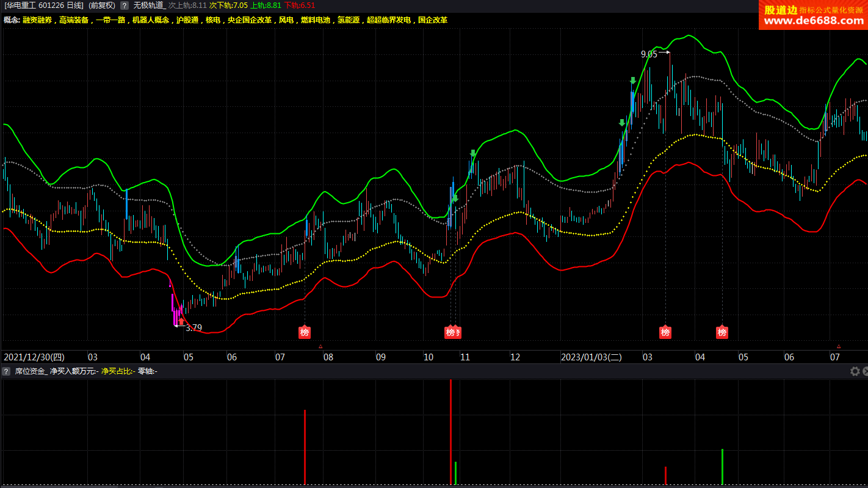Viewport: 868px width, 488px height.
Task: Click the 榜 badge in July 2022
Action: point(305,332)
